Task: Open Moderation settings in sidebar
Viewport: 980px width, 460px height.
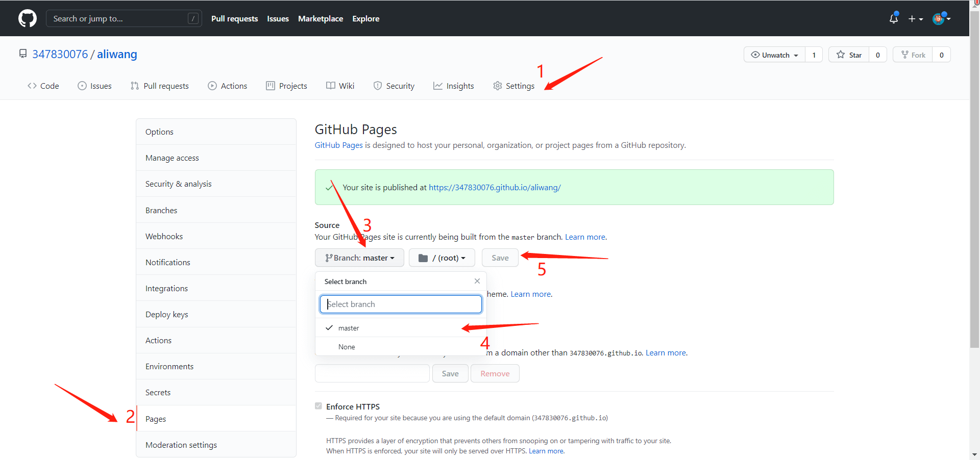Action: coord(216,445)
